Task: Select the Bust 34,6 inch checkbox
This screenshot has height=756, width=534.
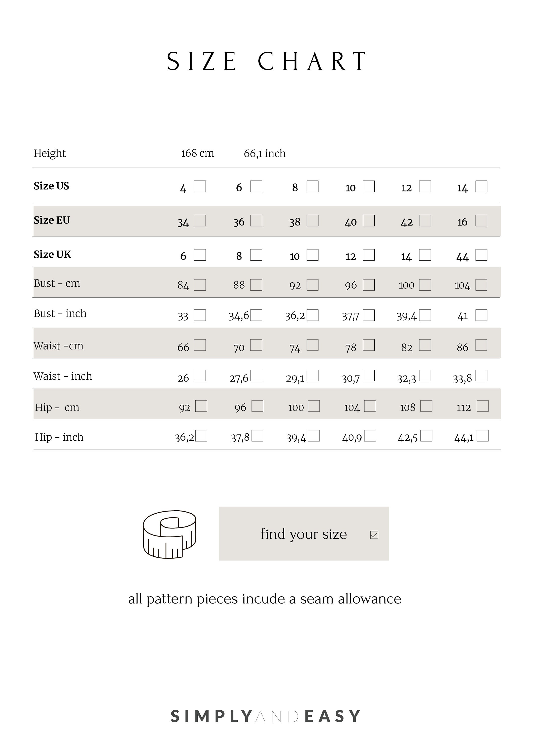Action: [x=256, y=315]
